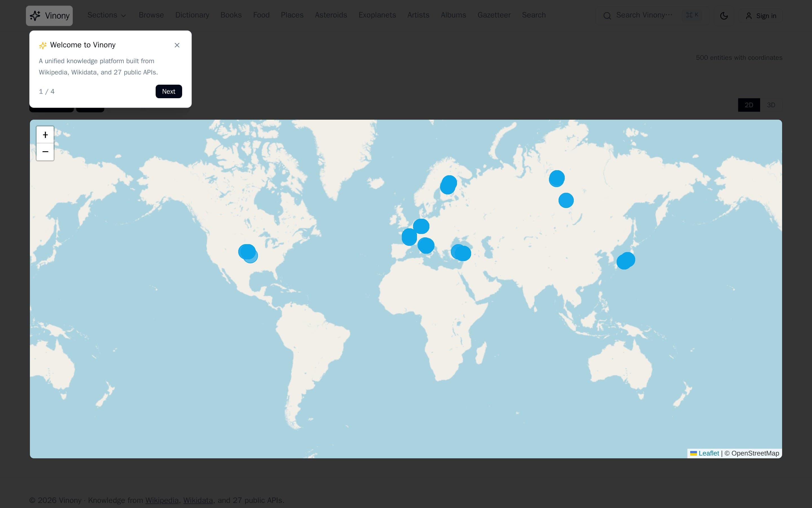This screenshot has width=812, height=508.
Task: Zoom in on the map
Action: pyautogui.click(x=45, y=135)
